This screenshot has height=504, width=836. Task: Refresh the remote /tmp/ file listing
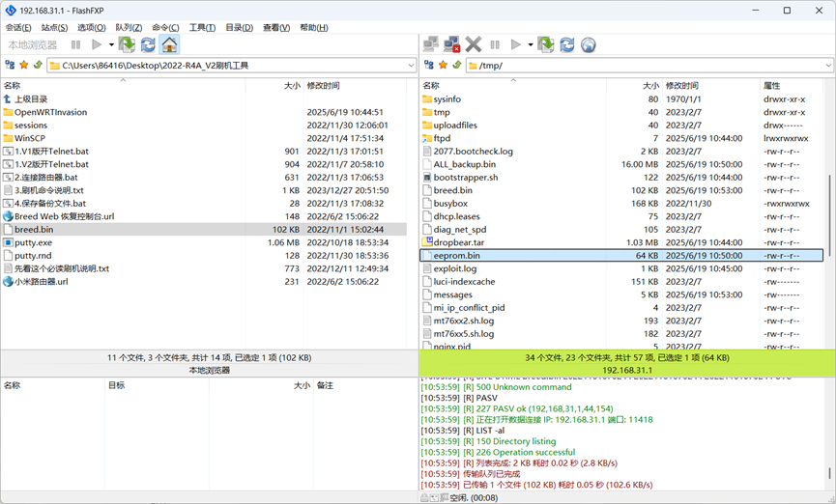pos(567,44)
